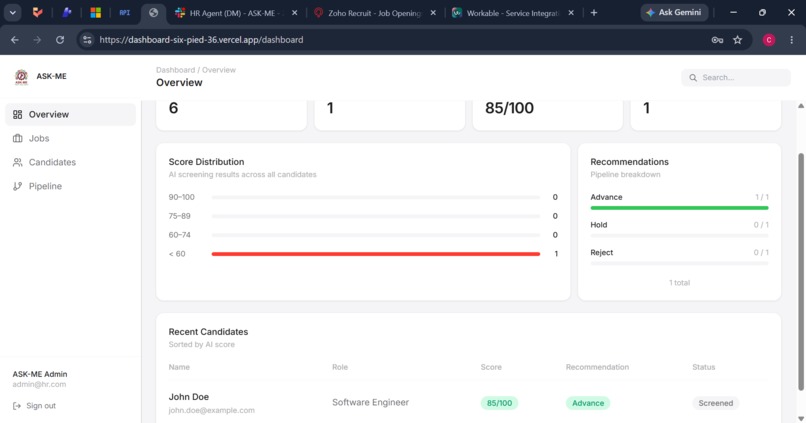View site information icon in address bar
806x423 pixels.
coord(87,40)
